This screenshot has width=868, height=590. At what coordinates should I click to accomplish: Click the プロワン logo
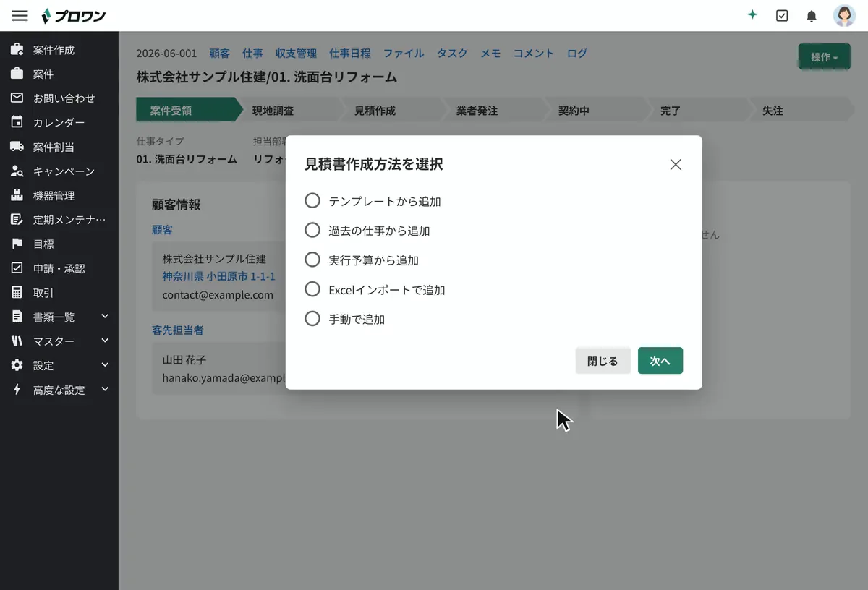tap(73, 15)
